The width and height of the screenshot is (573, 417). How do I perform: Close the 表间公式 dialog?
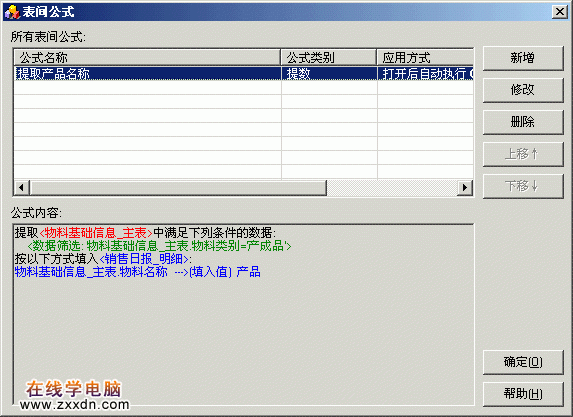(x=560, y=12)
